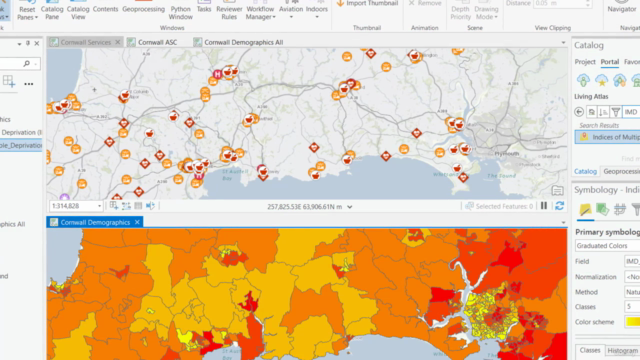Switch to the Project tab in Catalog
The image size is (640, 360).
pos(585,62)
